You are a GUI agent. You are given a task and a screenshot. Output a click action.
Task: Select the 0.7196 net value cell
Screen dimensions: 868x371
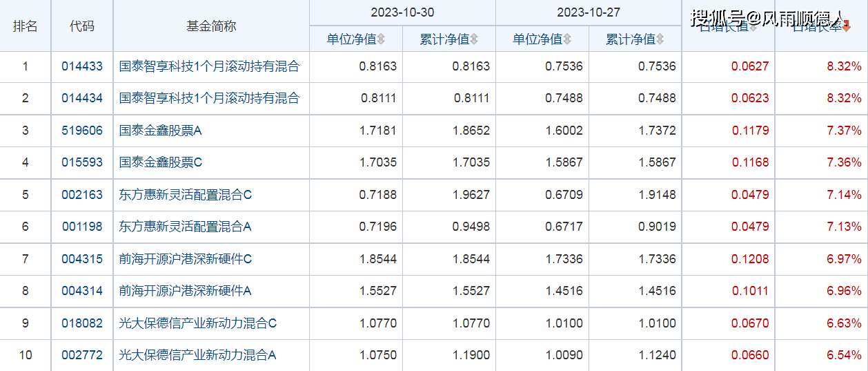tap(378, 227)
